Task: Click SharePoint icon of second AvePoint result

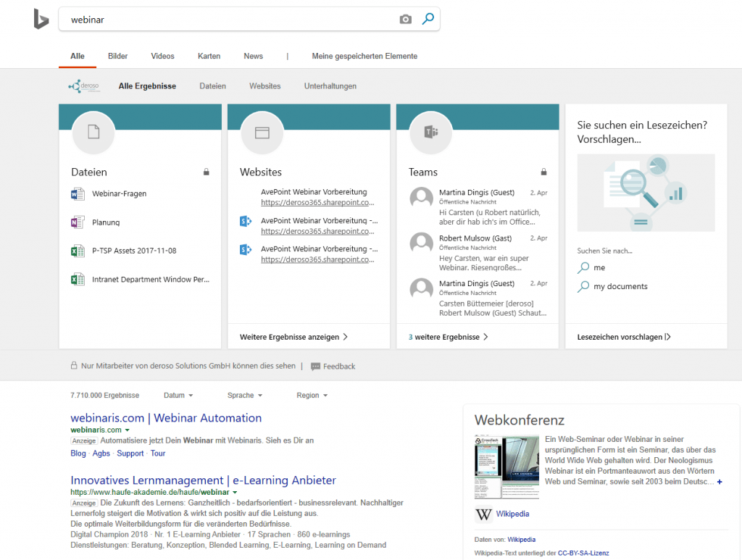Action: point(246,221)
